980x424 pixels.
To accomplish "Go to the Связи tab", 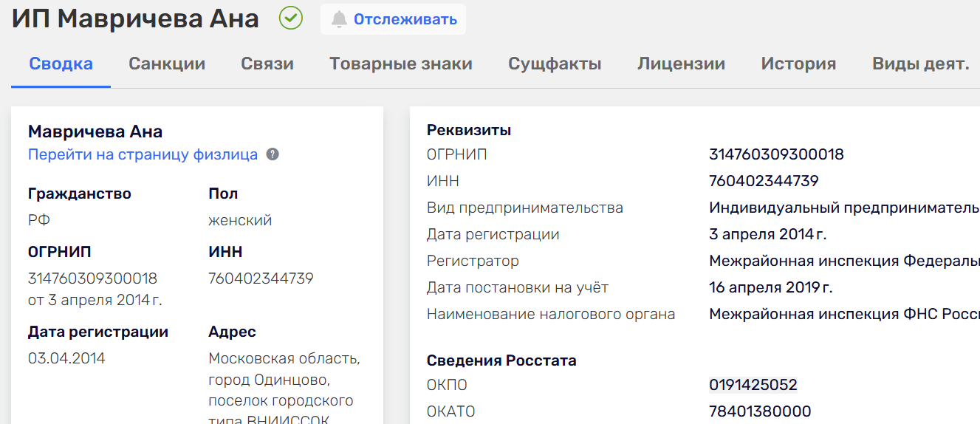I will tap(267, 64).
